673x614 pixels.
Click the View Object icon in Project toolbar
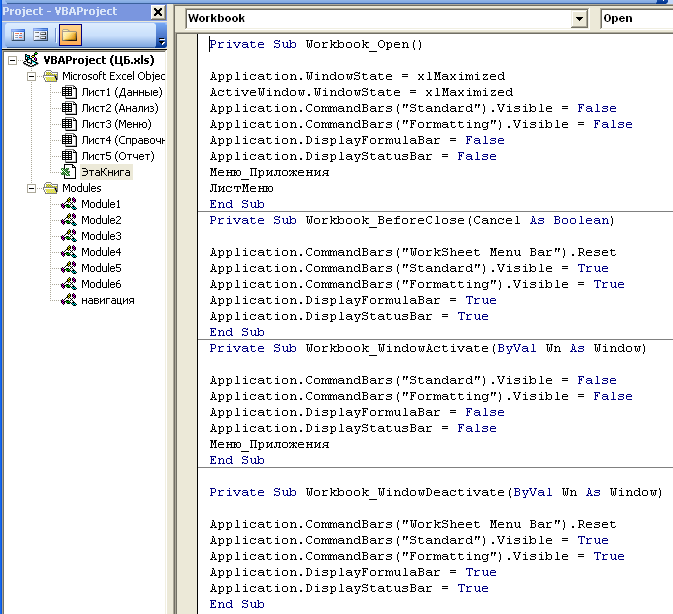[x=40, y=35]
